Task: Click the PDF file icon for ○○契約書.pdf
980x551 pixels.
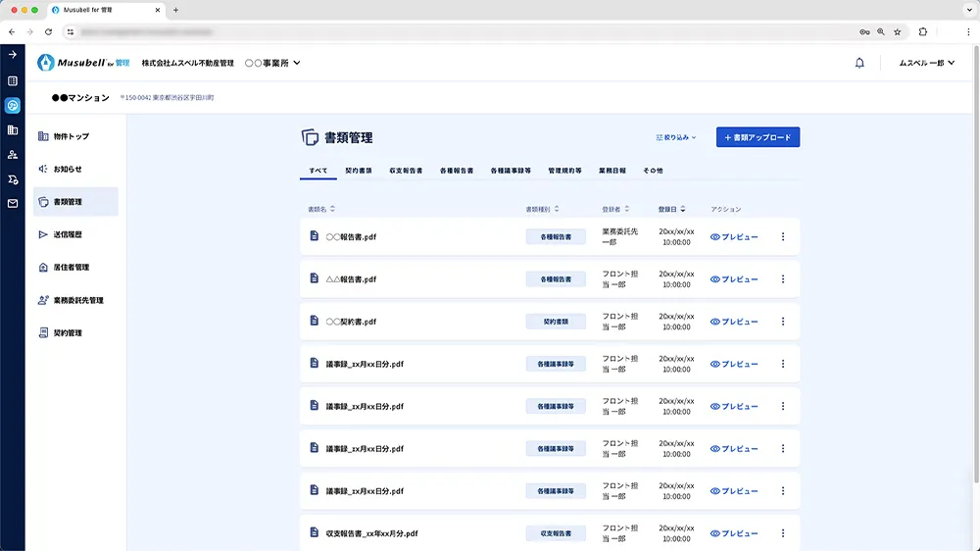Action: [x=315, y=321]
